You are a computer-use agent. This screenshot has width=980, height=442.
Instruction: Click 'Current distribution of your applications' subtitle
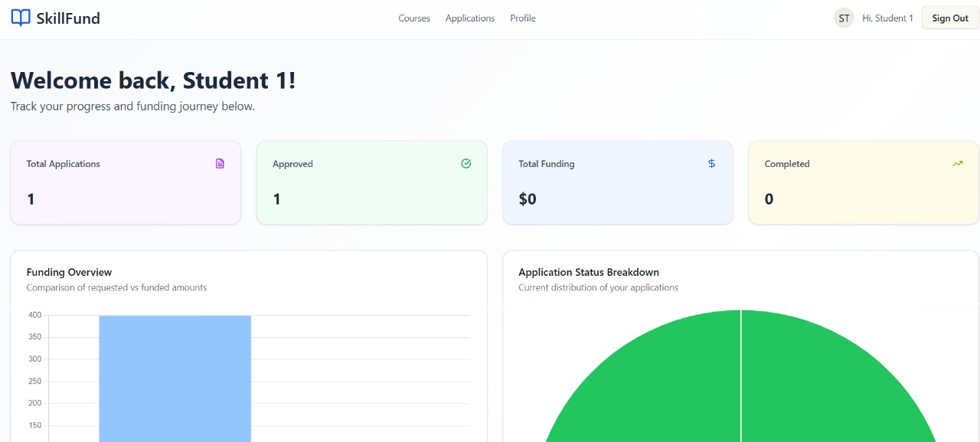pos(598,288)
